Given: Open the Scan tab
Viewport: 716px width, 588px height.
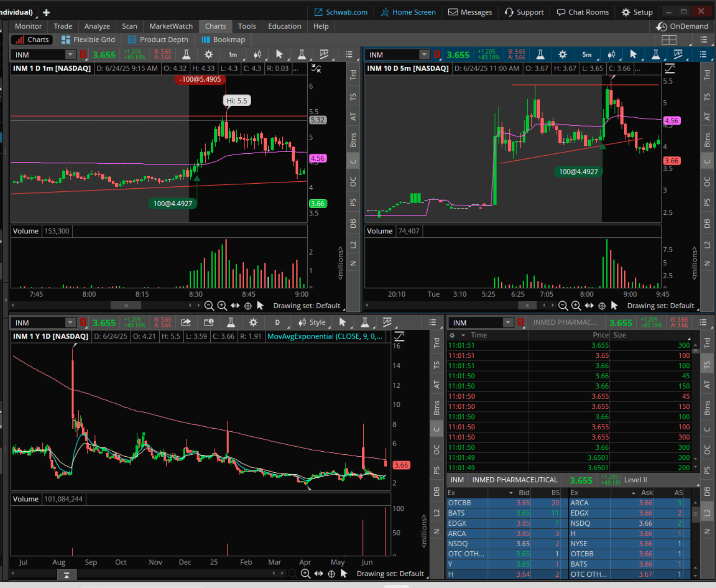Looking at the screenshot, I should point(129,26).
